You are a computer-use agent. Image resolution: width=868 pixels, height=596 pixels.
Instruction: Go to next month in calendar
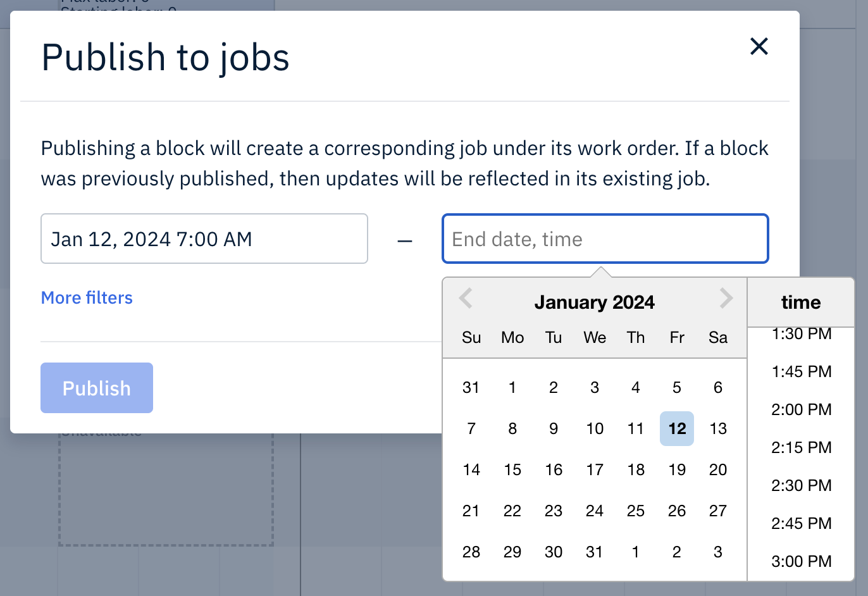[726, 297]
